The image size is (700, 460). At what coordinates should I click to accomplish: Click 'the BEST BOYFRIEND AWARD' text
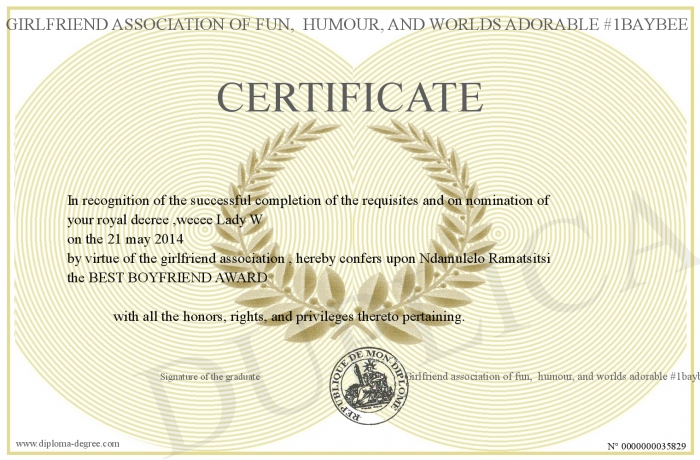[x=167, y=278]
